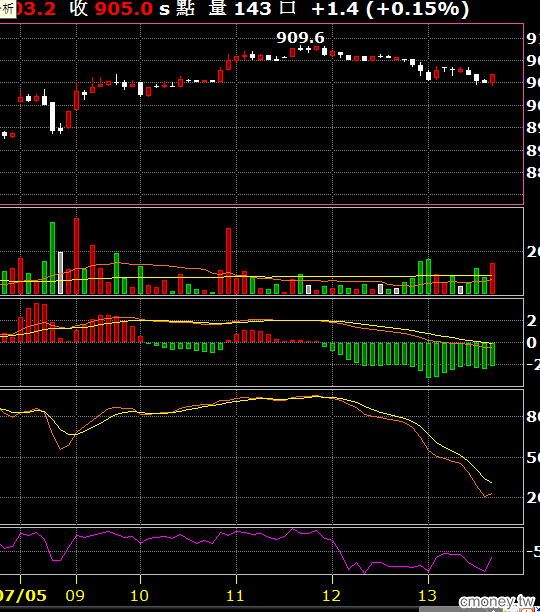The height and width of the screenshot is (612, 540).
Task: Click the 909.6 high price label
Action: coord(300,38)
